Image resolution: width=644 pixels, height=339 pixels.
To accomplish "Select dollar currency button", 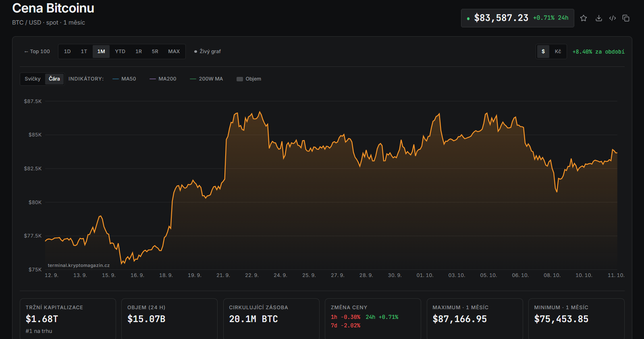I will click(x=543, y=52).
